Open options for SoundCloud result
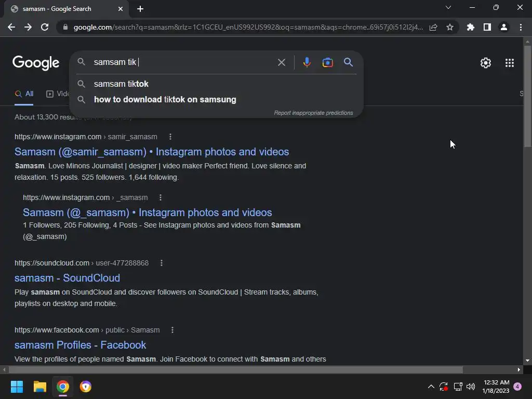The height and width of the screenshot is (399, 532). [x=162, y=263]
